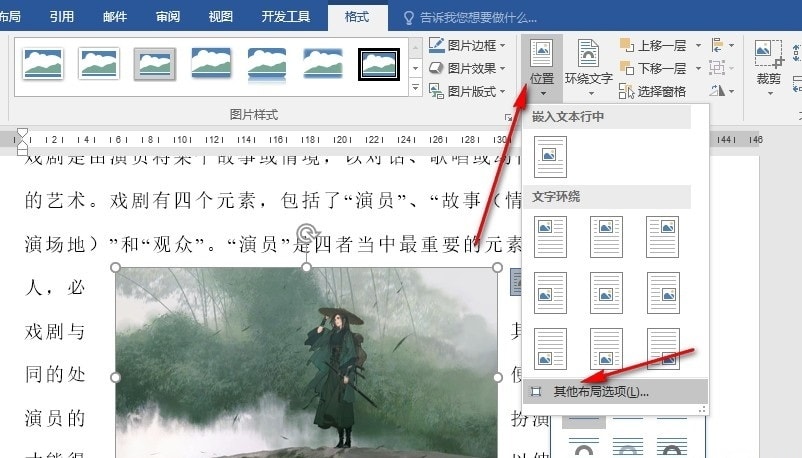Viewport: 802px width, 458px height.
Task: Switch to the 开发工具 ribbon tab
Action: click(x=285, y=16)
